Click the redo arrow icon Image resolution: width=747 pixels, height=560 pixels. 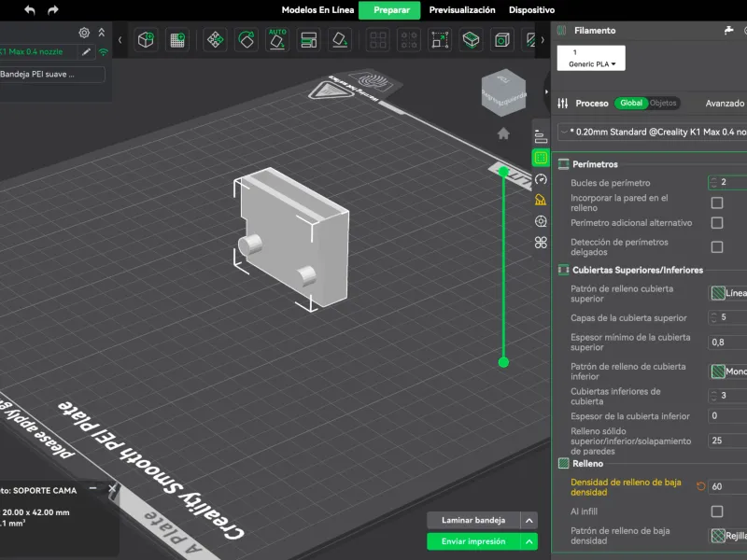pyautogui.click(x=53, y=10)
